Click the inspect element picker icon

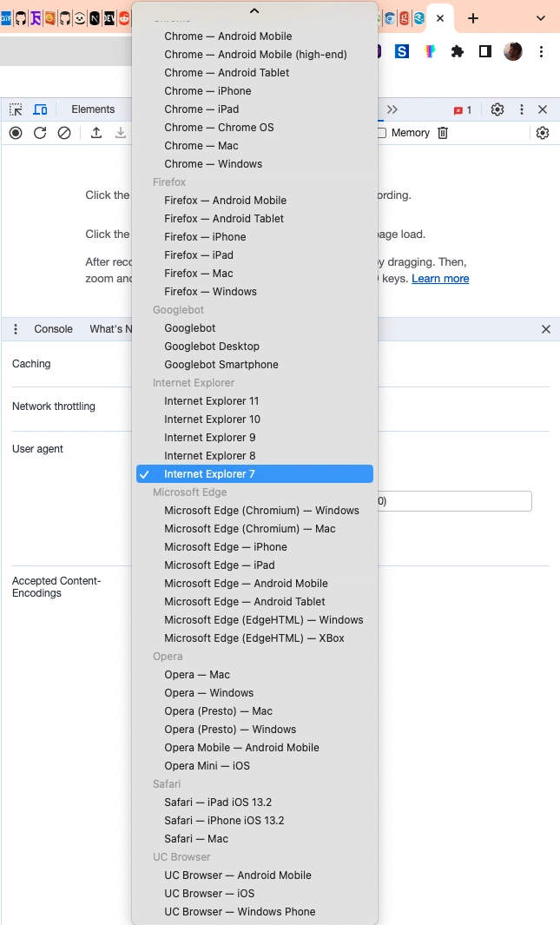[x=16, y=109]
